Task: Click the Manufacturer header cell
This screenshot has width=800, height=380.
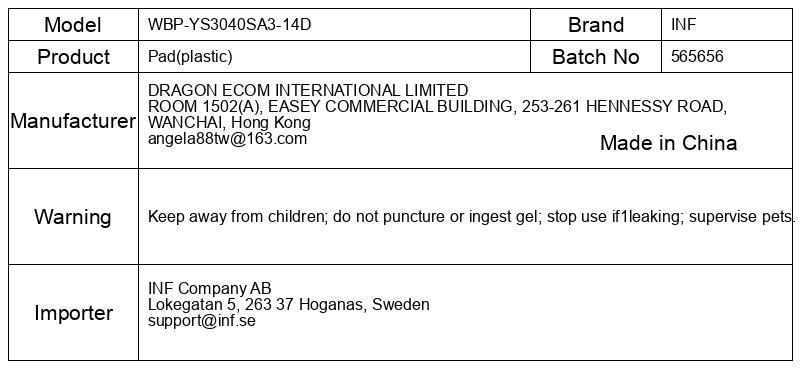Action: tap(73, 121)
